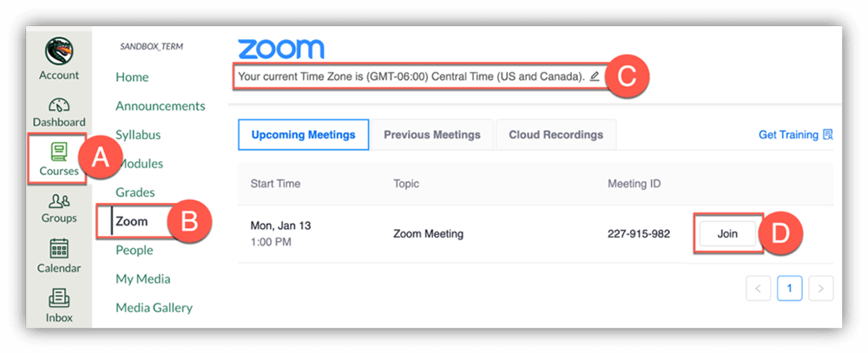The height and width of the screenshot is (353, 868).
Task: Open the Account avatar icon
Action: [59, 50]
